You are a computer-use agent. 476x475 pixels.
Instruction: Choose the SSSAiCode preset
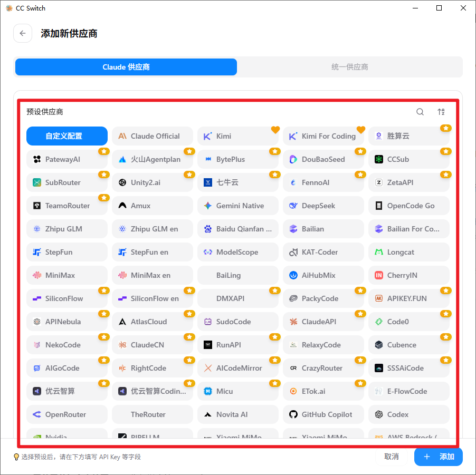[409, 368]
